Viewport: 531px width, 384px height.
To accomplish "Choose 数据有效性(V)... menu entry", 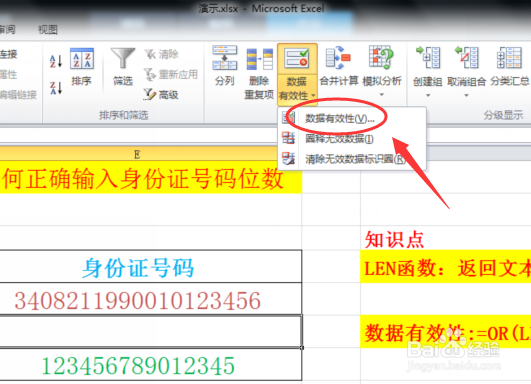I will pyautogui.click(x=352, y=118).
